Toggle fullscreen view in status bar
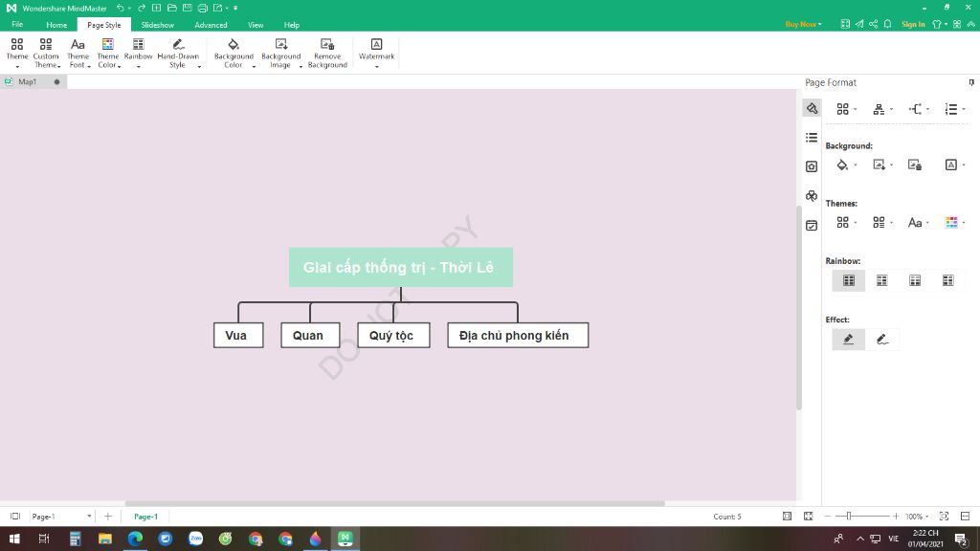 pos(808,516)
